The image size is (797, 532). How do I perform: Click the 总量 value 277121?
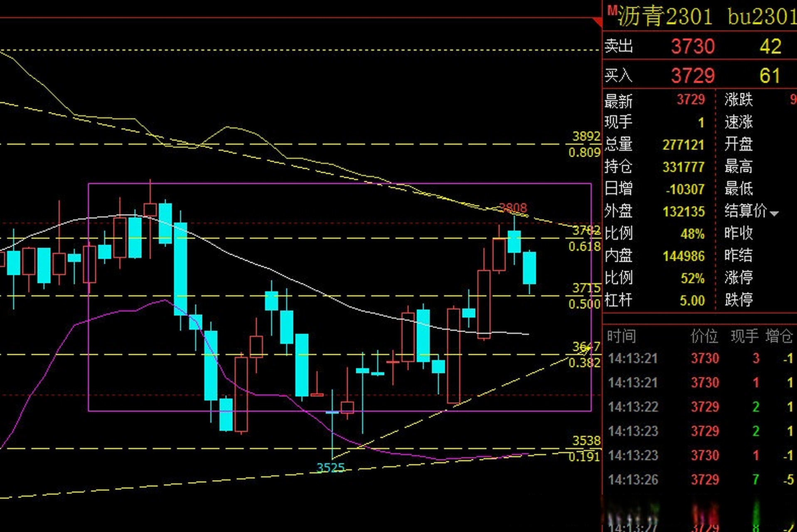point(683,145)
